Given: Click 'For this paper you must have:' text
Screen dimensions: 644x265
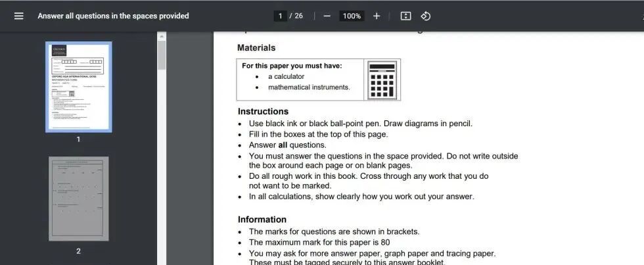Looking at the screenshot, I should pyautogui.click(x=292, y=66).
